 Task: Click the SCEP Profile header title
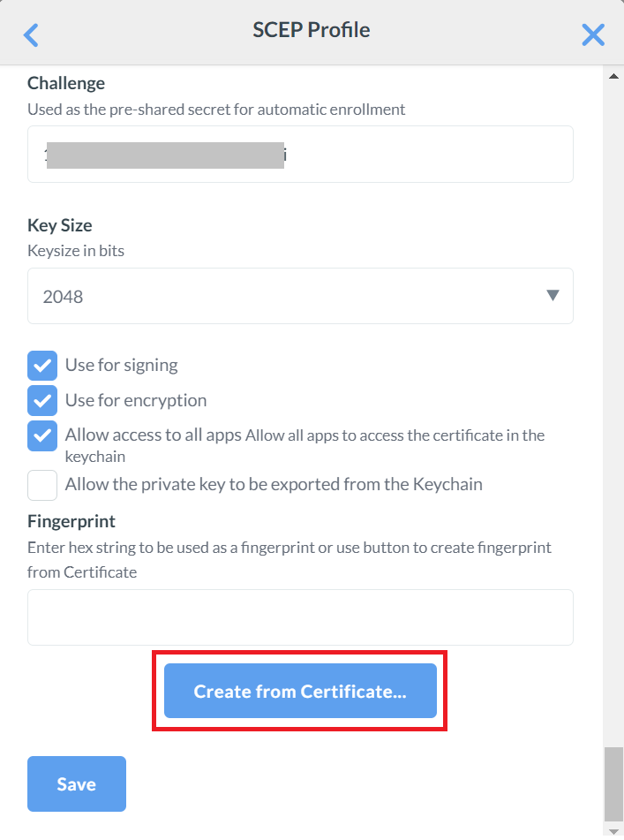tap(311, 30)
